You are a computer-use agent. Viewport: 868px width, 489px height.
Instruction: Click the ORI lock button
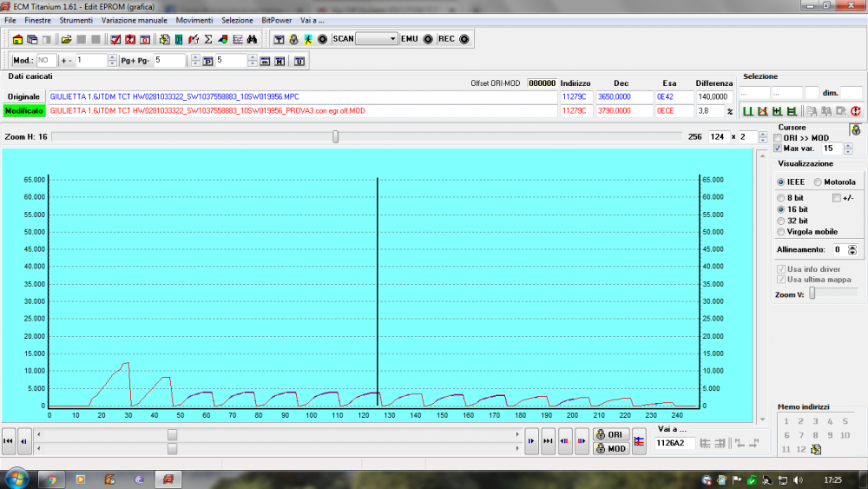tap(611, 435)
